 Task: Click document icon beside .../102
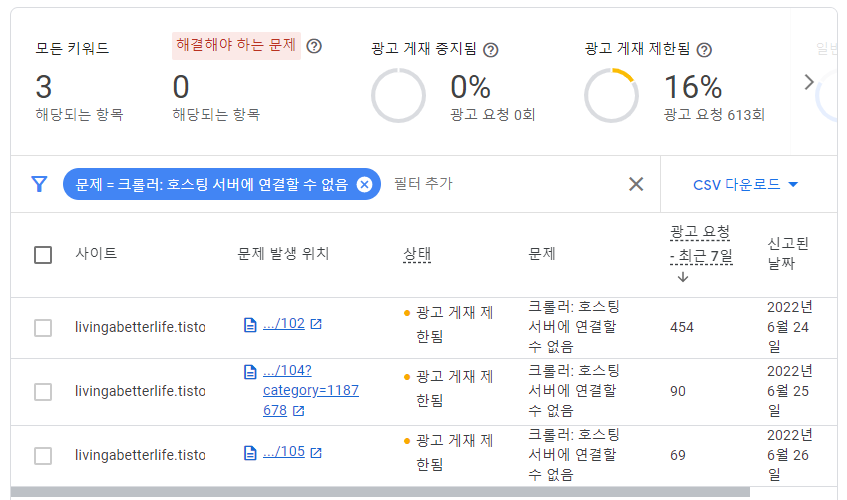click(x=250, y=325)
